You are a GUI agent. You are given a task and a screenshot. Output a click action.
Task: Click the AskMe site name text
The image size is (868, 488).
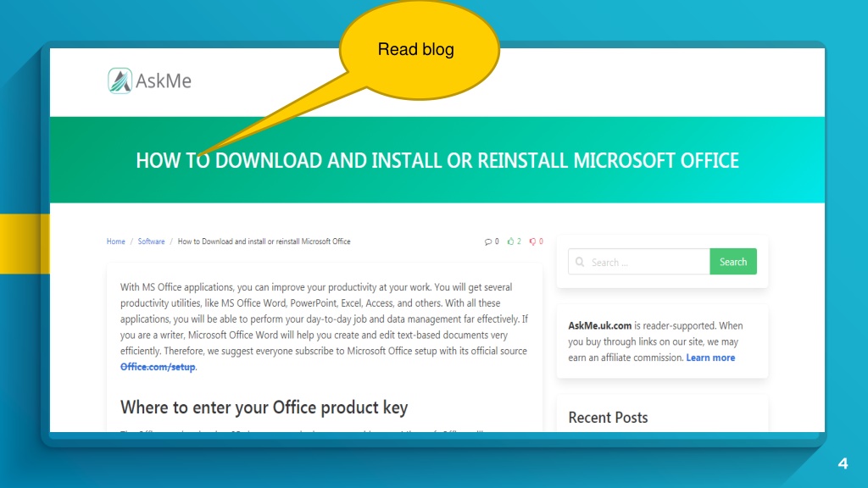coord(164,80)
